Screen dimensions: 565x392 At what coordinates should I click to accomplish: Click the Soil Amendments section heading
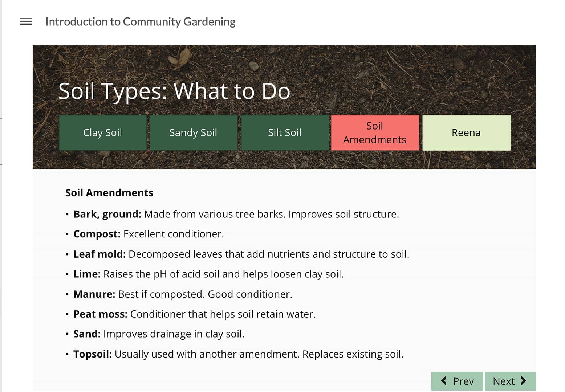(x=109, y=193)
